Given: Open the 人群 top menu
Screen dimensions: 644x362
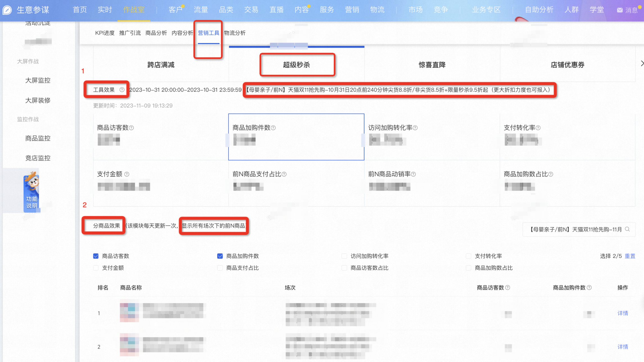Looking at the screenshot, I should (572, 10).
